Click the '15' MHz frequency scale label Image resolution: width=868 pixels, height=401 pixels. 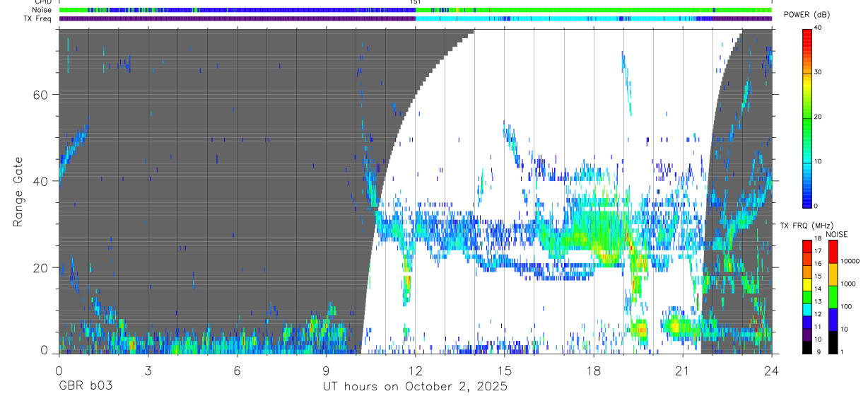[819, 277]
